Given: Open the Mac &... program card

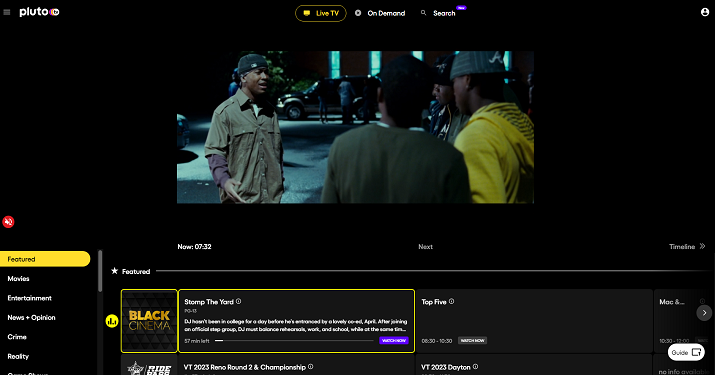Looking at the screenshot, I should [684, 321].
